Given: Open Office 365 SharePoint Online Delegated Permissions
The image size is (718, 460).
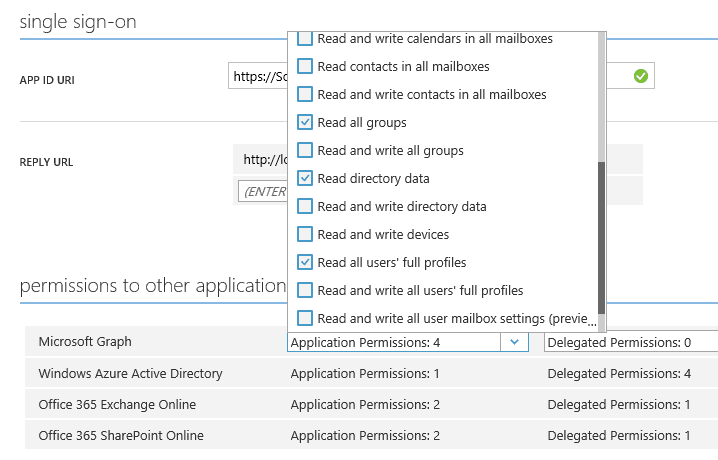Looking at the screenshot, I should click(619, 436).
